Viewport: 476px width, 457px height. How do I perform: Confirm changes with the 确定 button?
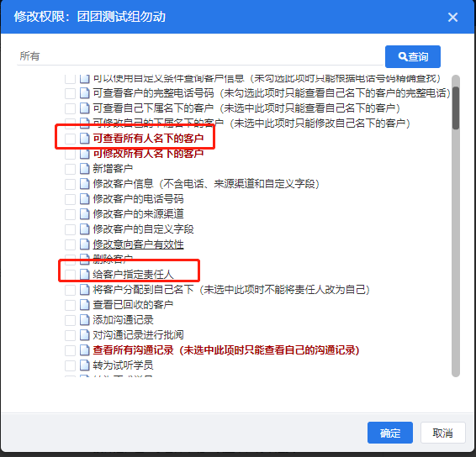pyautogui.click(x=389, y=433)
